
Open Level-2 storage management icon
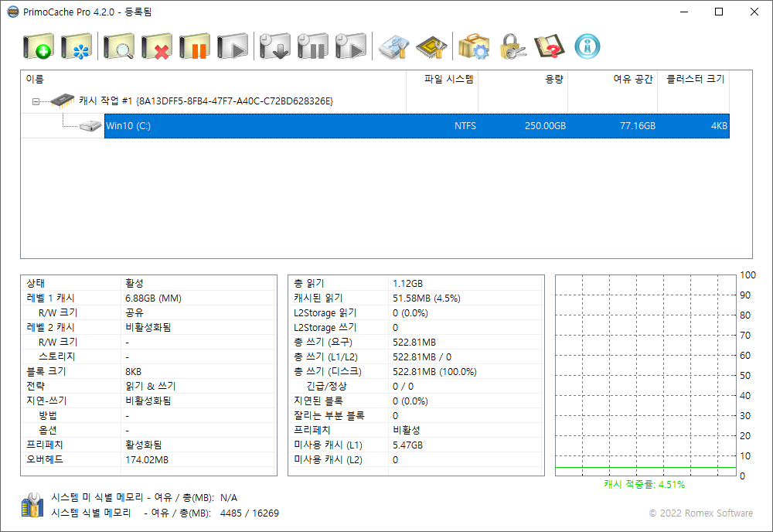point(393,46)
